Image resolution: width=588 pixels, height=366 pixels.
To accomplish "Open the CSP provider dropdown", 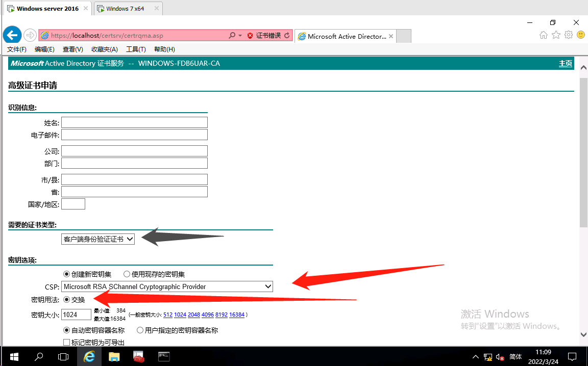I will coord(167,286).
